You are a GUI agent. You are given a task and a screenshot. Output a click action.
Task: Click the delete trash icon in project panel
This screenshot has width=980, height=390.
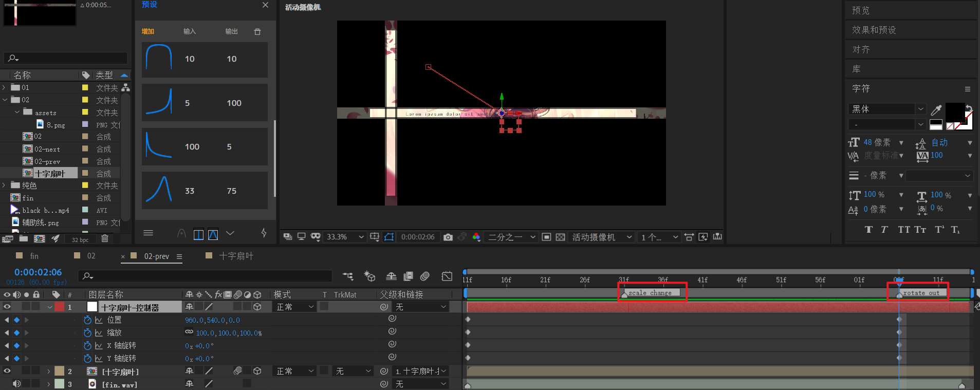pyautogui.click(x=105, y=238)
